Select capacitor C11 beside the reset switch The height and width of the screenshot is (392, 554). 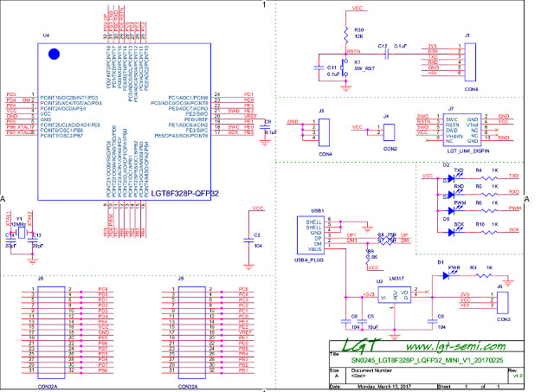tap(319, 67)
